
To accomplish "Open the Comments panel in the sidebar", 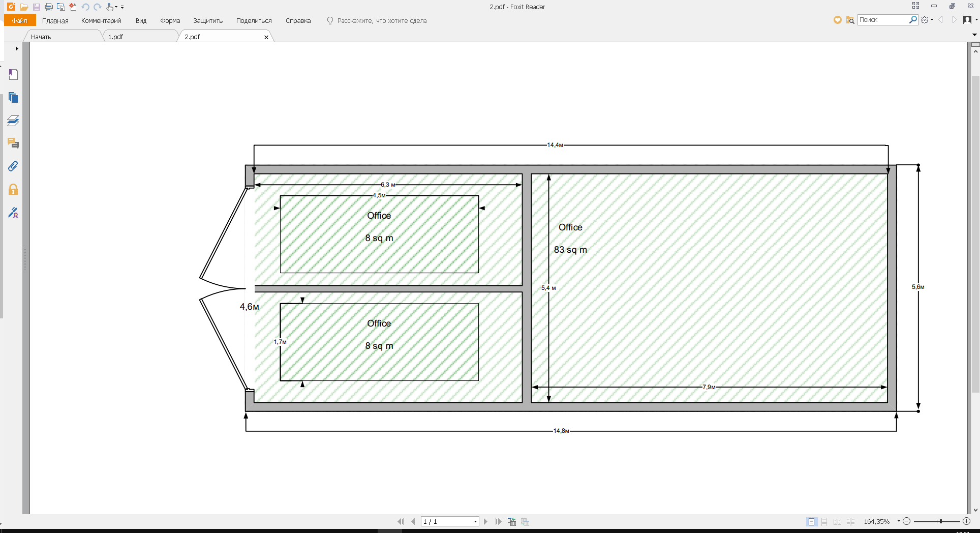I will (x=13, y=143).
